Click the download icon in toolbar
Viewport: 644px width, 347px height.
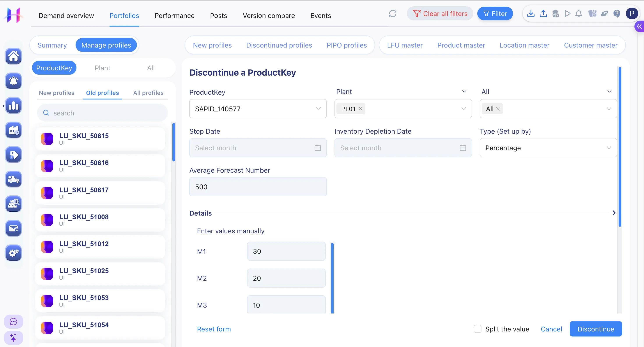tap(531, 14)
